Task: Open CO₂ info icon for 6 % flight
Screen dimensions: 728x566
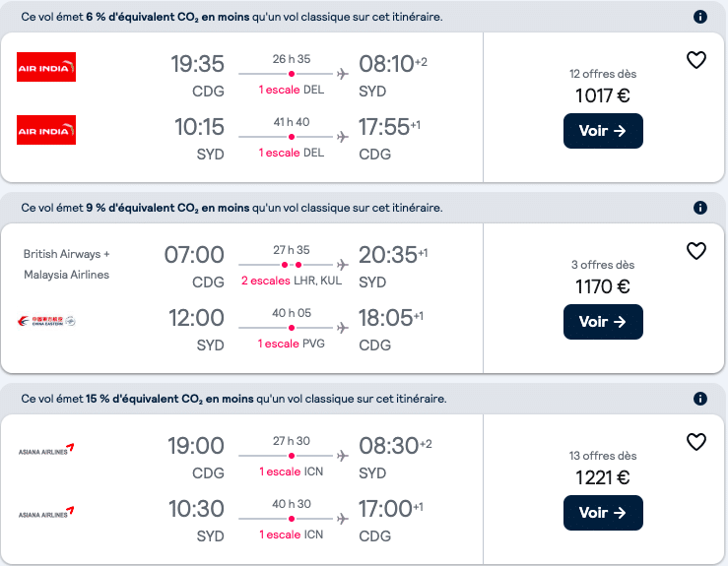Action: 699,17
